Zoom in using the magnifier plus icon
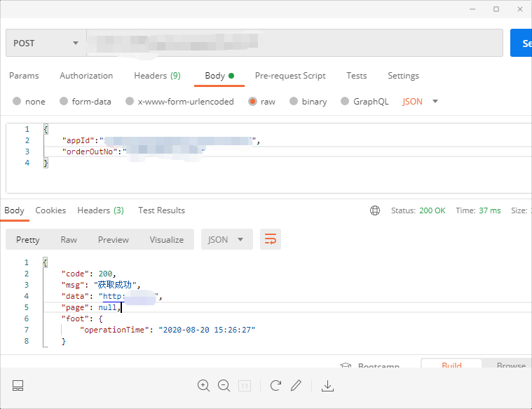This screenshot has height=409, width=532. [x=203, y=385]
